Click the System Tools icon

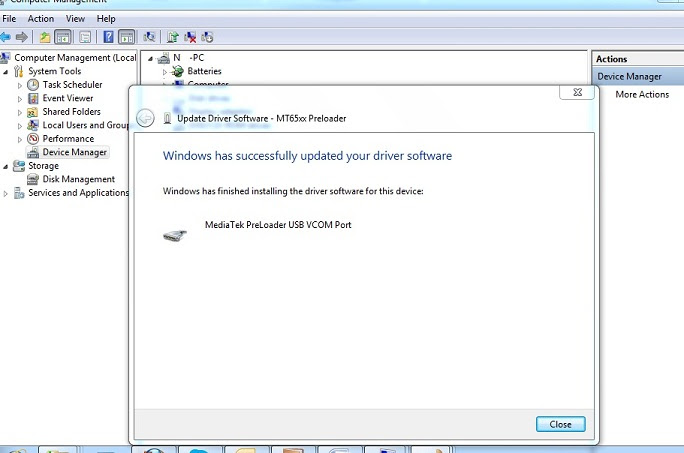point(19,71)
